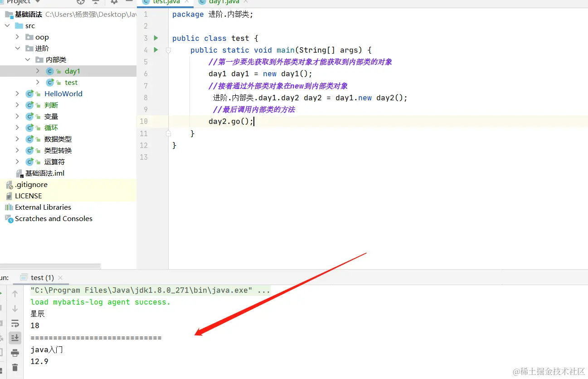Expand the 数据类型 node
This screenshot has width=588, height=379.
click(x=18, y=139)
